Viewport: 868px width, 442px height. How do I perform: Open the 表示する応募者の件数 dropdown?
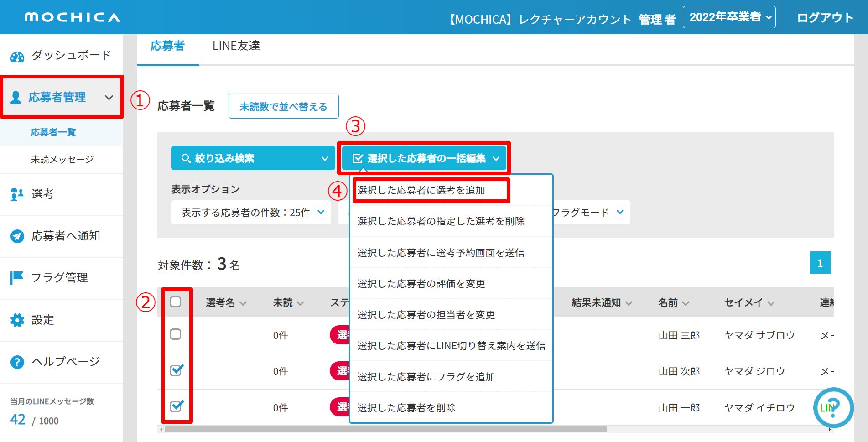point(252,213)
